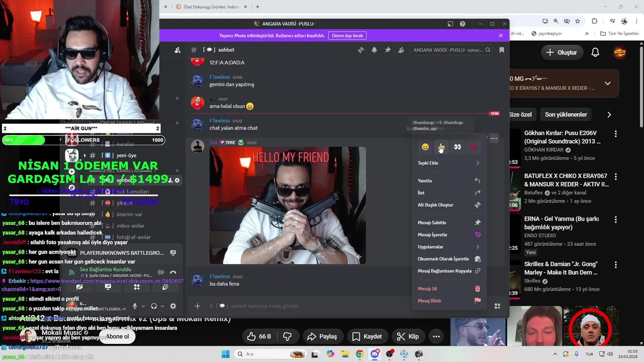Disconnect from voice with hang-up icon
The height and width of the screenshot is (362, 644).
[173, 272]
